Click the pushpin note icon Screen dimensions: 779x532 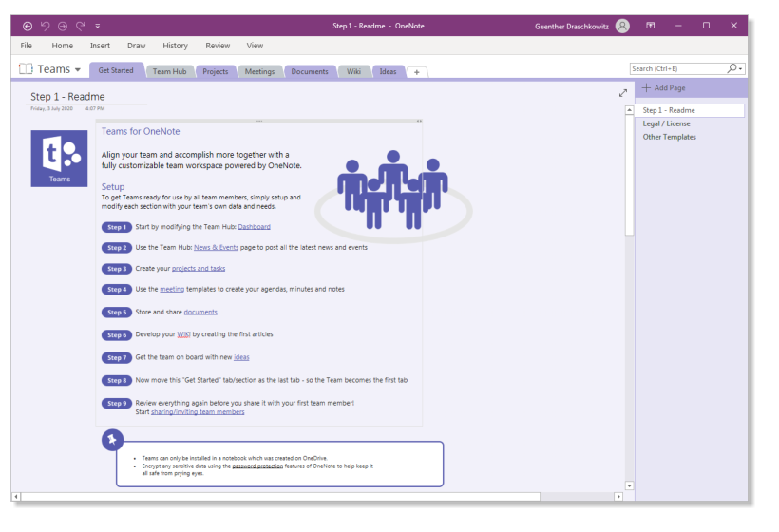click(113, 440)
